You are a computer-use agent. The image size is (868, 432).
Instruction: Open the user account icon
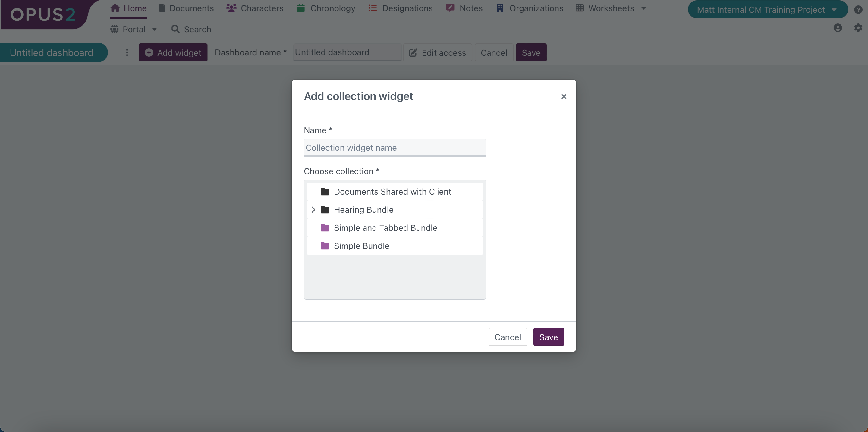coord(838,28)
